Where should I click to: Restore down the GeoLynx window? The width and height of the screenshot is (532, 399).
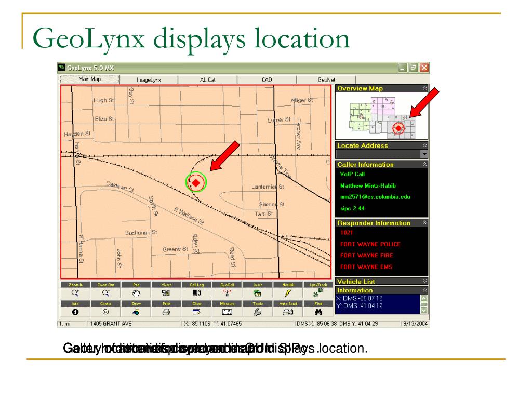click(x=413, y=68)
